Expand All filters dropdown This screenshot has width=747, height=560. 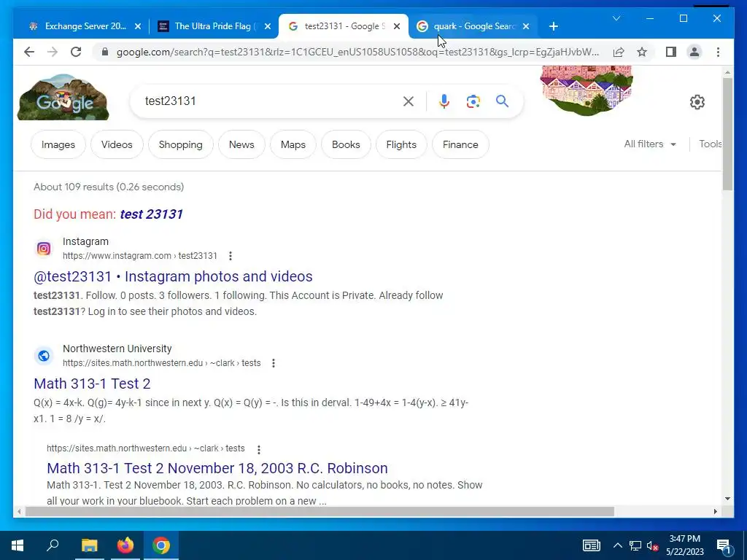click(x=650, y=144)
